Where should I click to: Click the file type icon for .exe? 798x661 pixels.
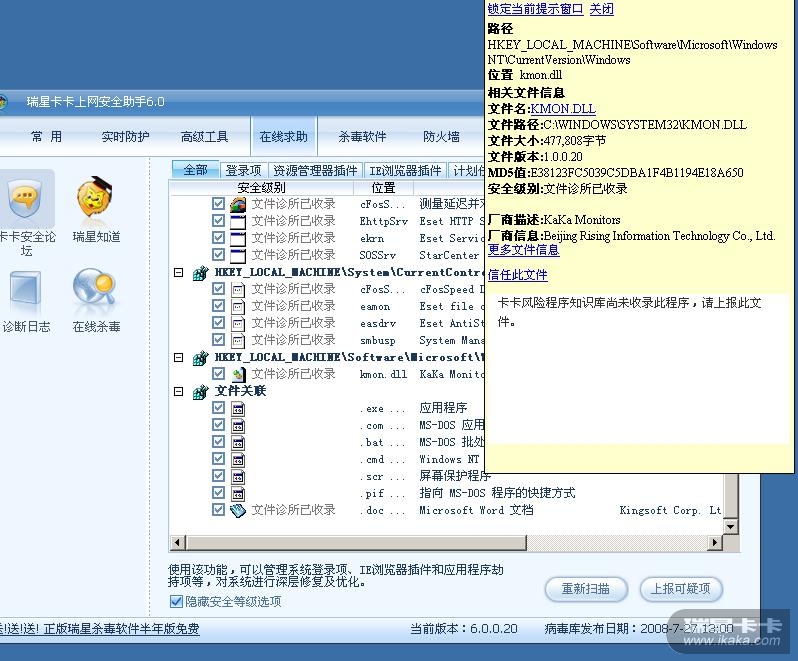tap(238, 409)
